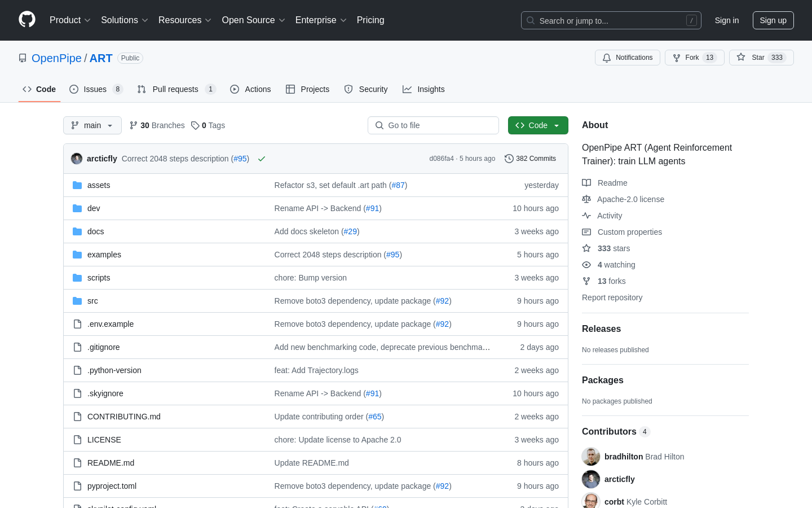812x508 pixels.
Task: Open the .python-version file
Action: click(114, 370)
